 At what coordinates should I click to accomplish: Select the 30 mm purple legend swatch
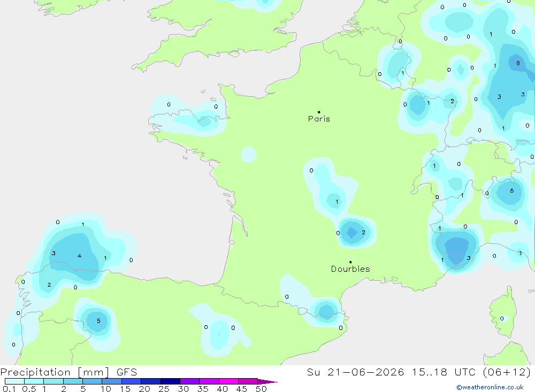point(189,381)
